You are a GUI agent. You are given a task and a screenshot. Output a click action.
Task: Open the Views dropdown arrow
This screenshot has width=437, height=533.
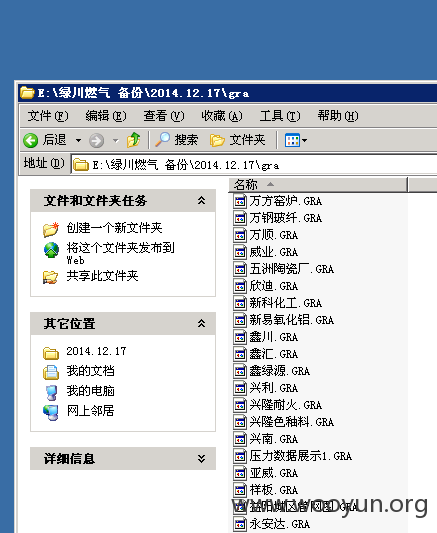[304, 140]
